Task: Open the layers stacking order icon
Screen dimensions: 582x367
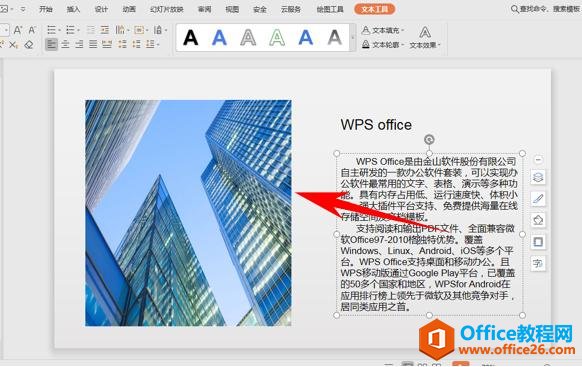Action: tap(538, 177)
